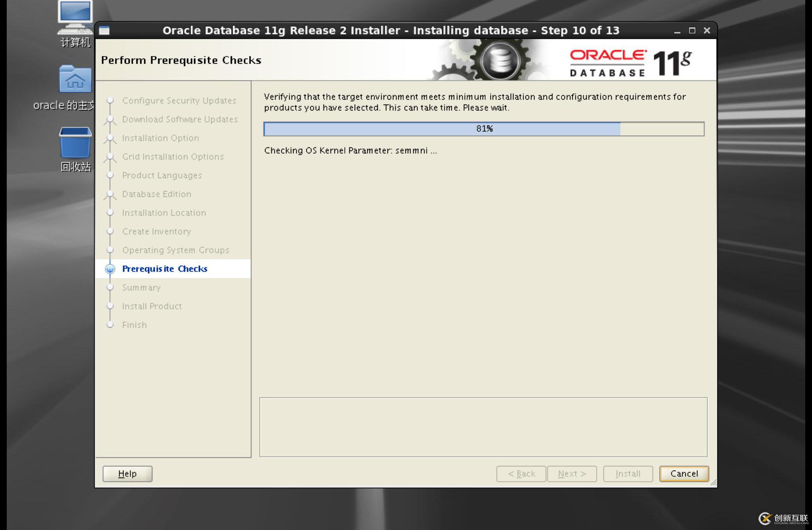The image size is (812, 530).
Task: Click the Installation Location menu item
Action: tap(163, 212)
